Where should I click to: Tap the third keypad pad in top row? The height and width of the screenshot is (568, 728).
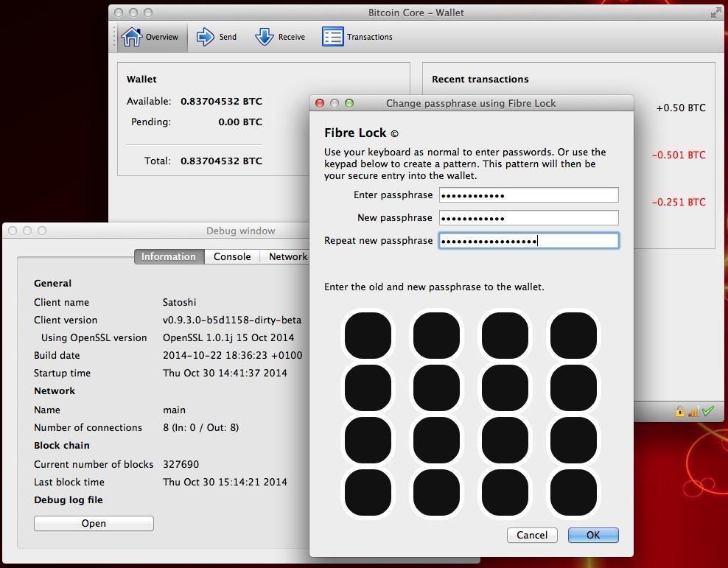(x=505, y=335)
